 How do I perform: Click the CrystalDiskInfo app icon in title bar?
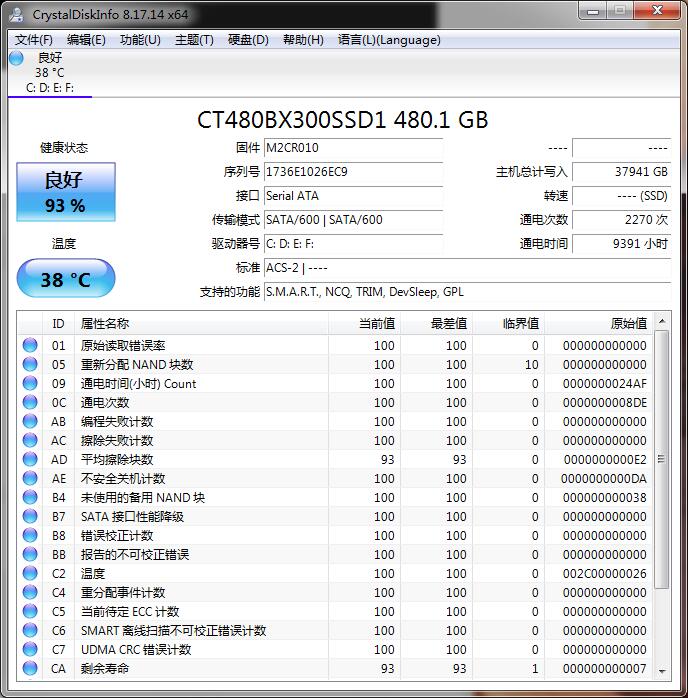click(x=16, y=15)
